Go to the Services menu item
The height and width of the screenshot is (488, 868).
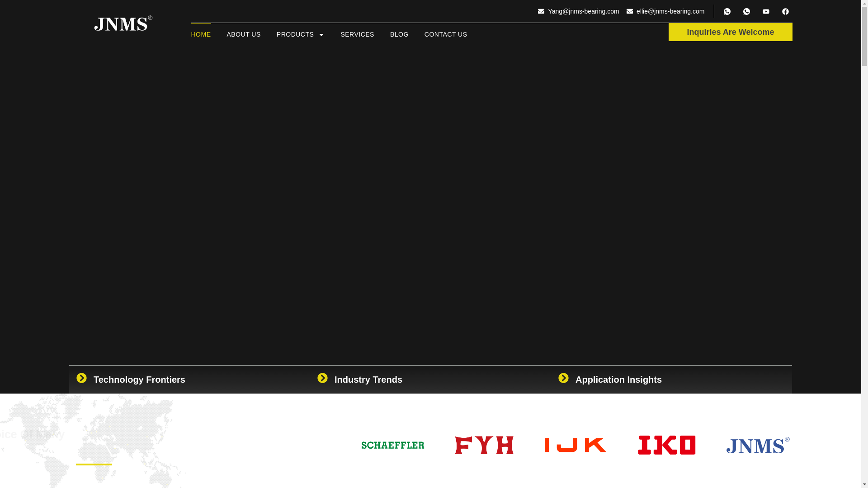(x=357, y=34)
